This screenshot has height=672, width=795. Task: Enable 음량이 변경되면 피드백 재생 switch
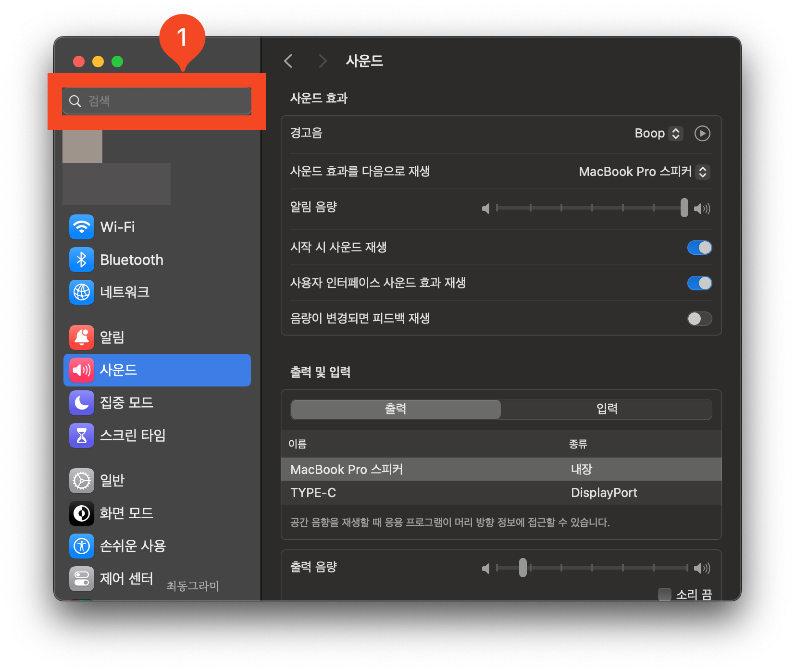[x=699, y=319]
